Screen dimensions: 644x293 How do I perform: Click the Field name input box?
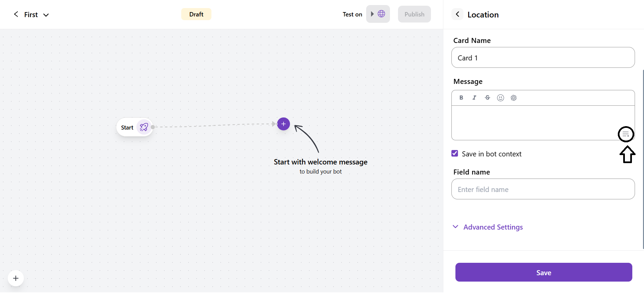543,189
